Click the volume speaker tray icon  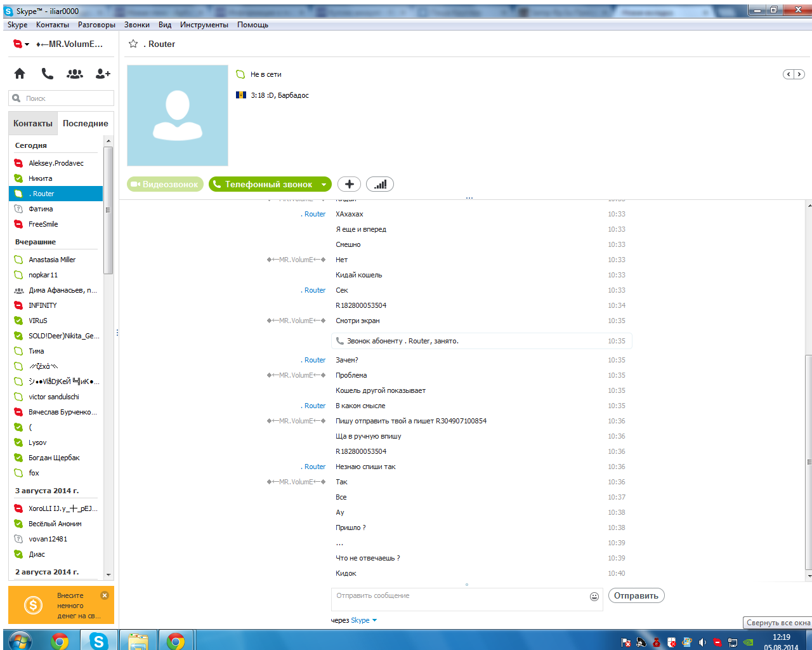tap(702, 642)
